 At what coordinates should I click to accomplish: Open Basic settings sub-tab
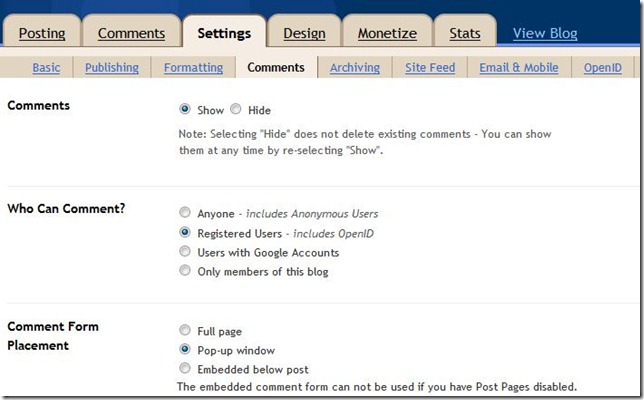point(46,68)
